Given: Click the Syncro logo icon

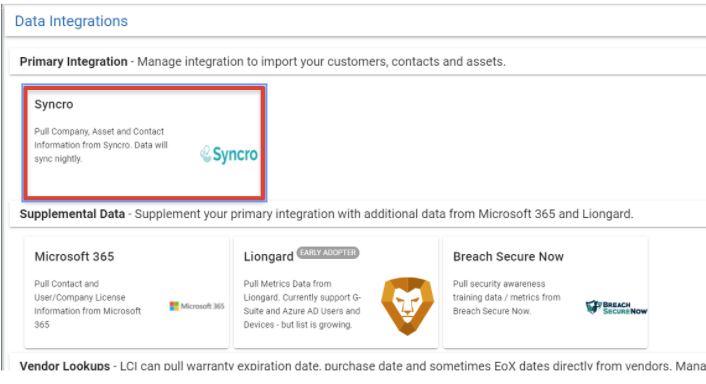Looking at the screenshot, I should pos(229,154).
